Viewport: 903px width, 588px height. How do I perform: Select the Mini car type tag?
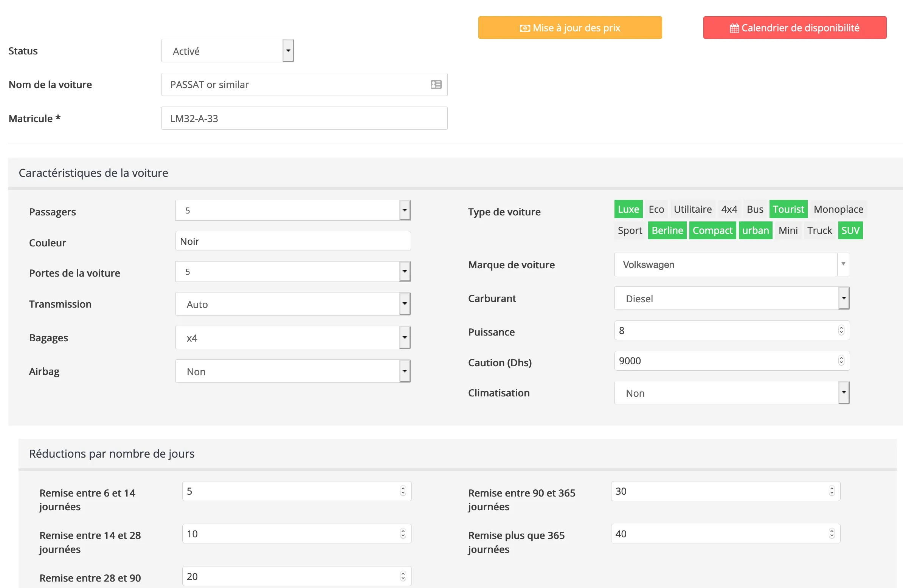tap(788, 231)
